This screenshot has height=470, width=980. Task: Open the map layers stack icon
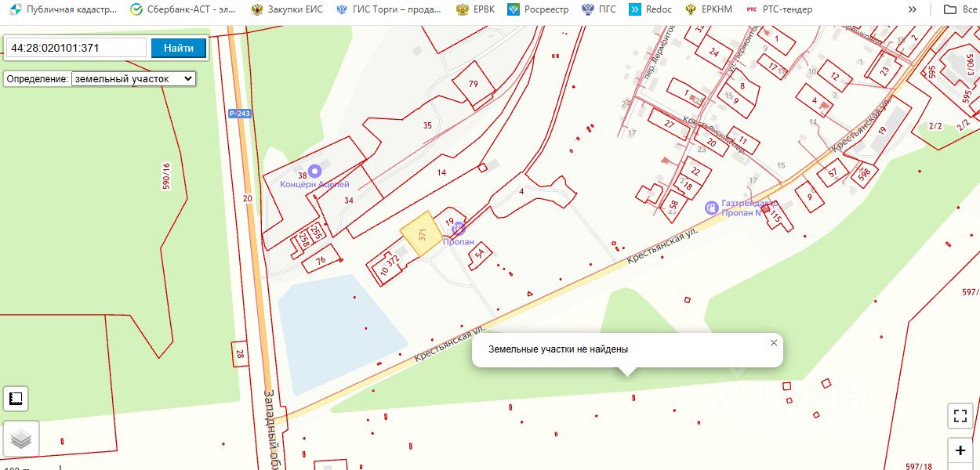[x=21, y=439]
